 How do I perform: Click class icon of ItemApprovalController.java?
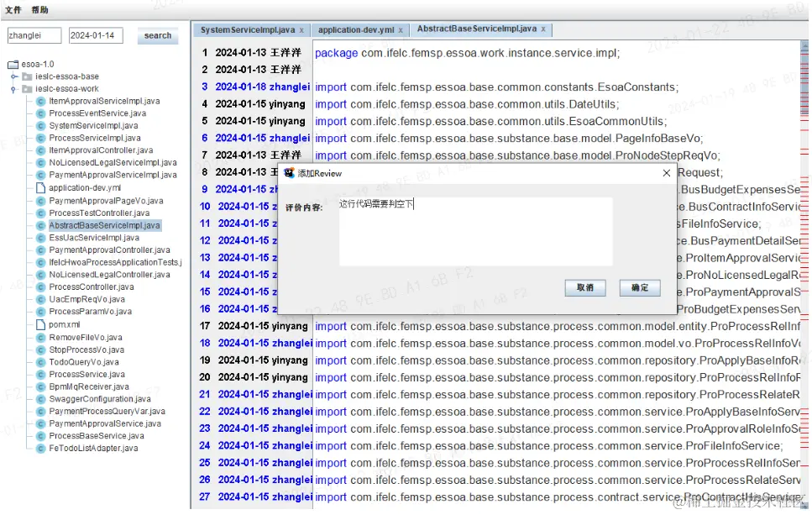pos(41,150)
